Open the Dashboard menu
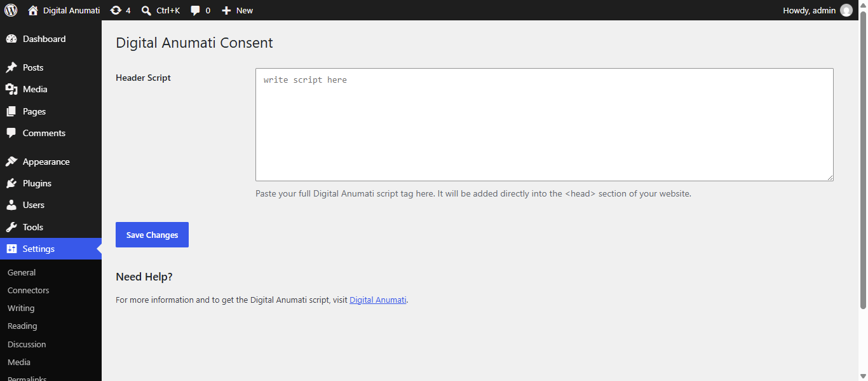Image resolution: width=868 pixels, height=381 pixels. coord(51,39)
